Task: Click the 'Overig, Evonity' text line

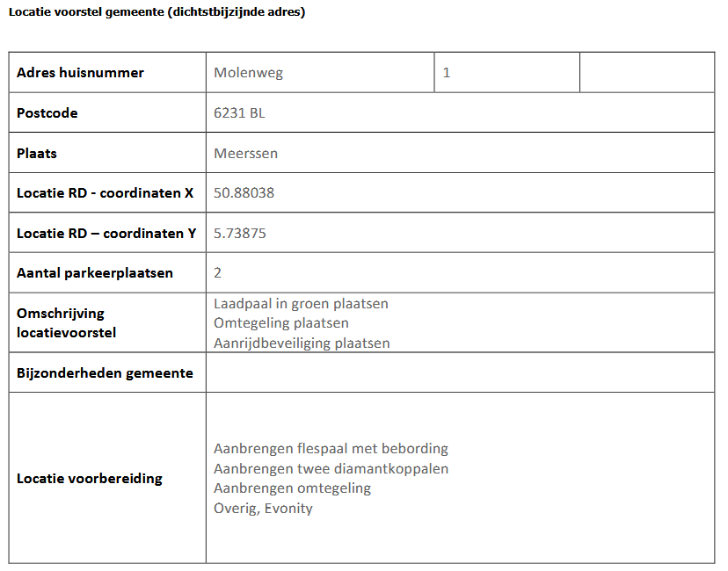Action: click(x=263, y=508)
